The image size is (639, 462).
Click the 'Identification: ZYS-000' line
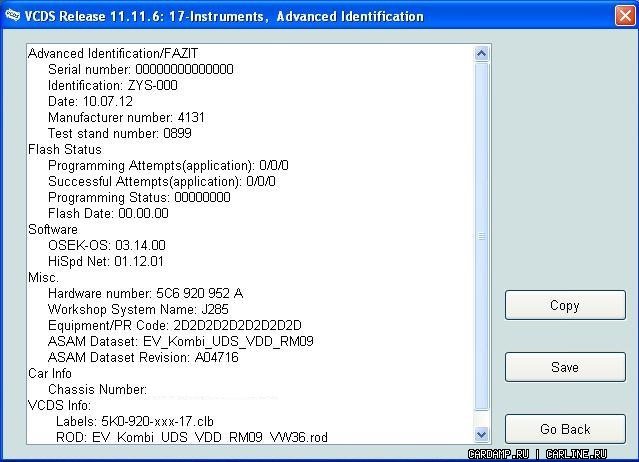click(x=112, y=86)
